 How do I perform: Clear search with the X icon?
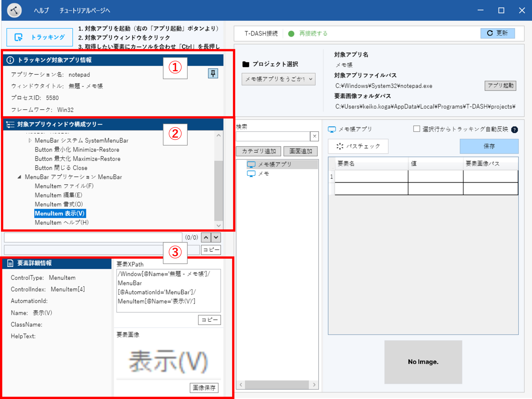point(314,136)
